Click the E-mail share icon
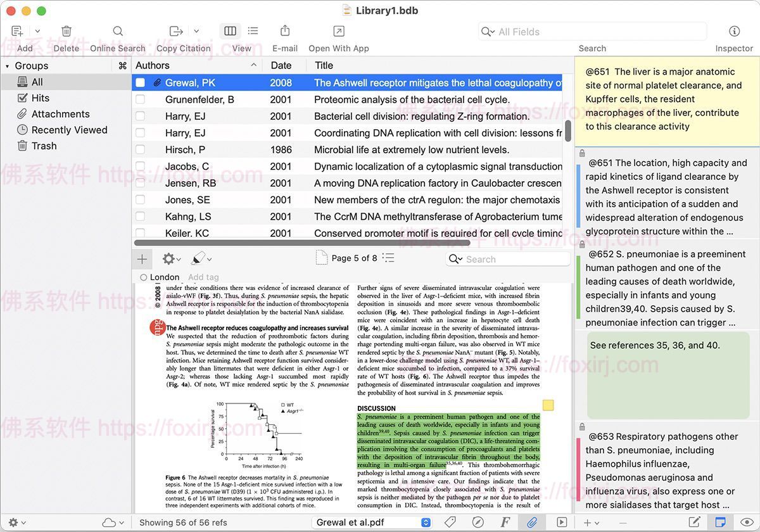This screenshot has width=760, height=532. pyautogui.click(x=285, y=32)
